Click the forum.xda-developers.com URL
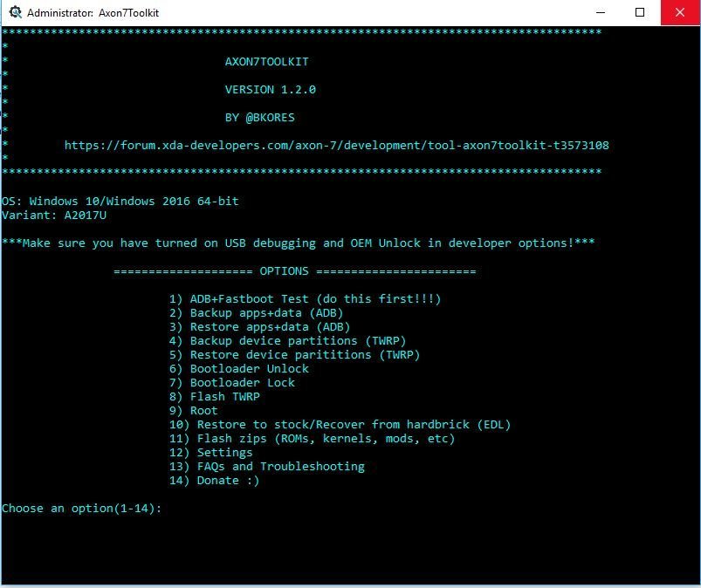The height and width of the screenshot is (588, 701). tap(337, 145)
